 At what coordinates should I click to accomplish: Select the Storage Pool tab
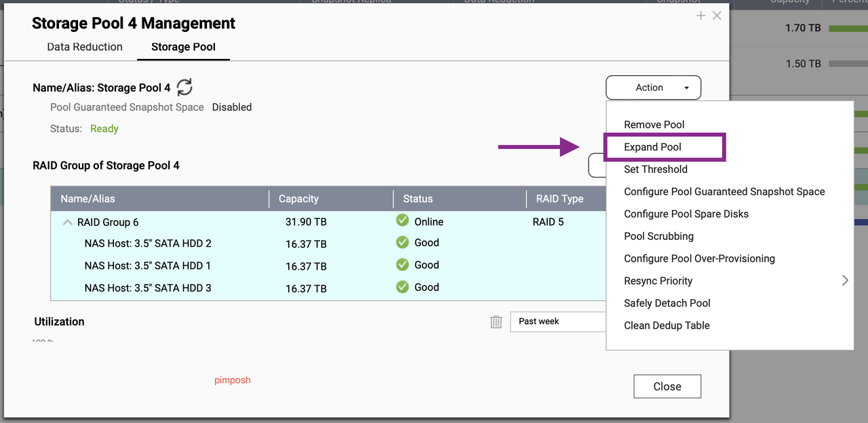pos(183,47)
